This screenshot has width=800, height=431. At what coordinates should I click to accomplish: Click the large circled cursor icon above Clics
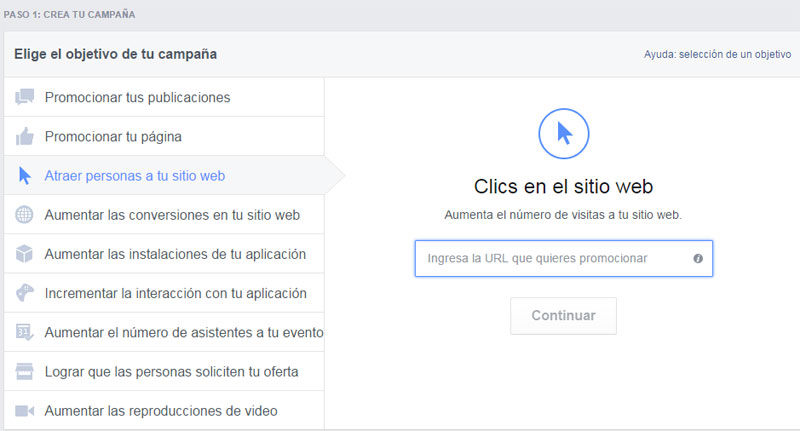(564, 134)
